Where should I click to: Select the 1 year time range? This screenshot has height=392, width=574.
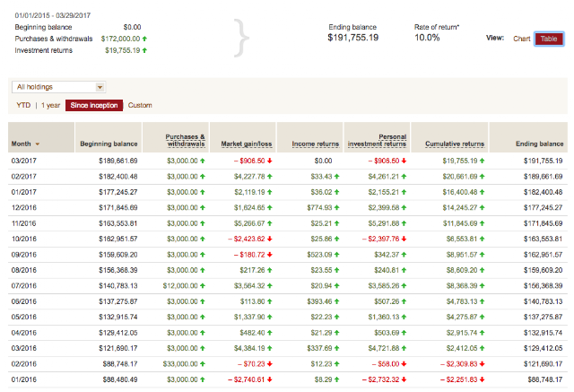coord(50,106)
